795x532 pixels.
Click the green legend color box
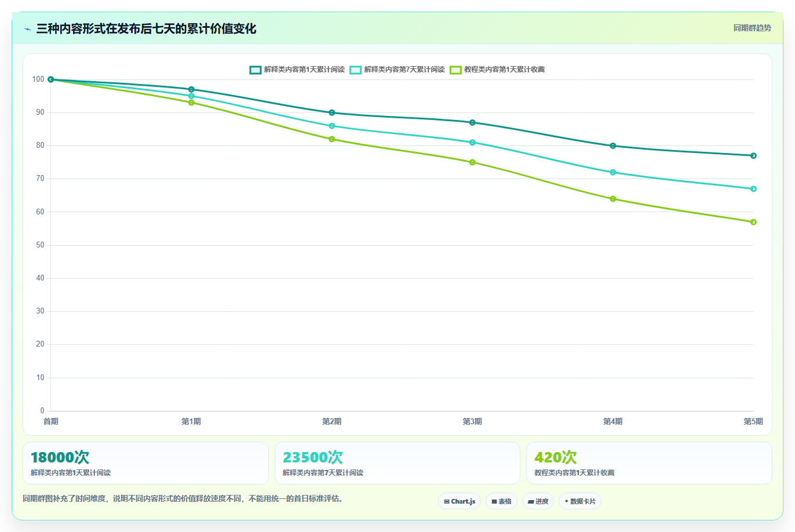point(456,70)
